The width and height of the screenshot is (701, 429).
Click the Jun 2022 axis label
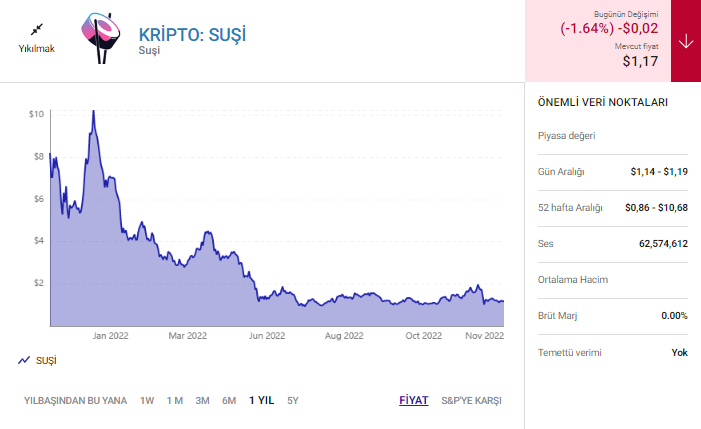[267, 336]
